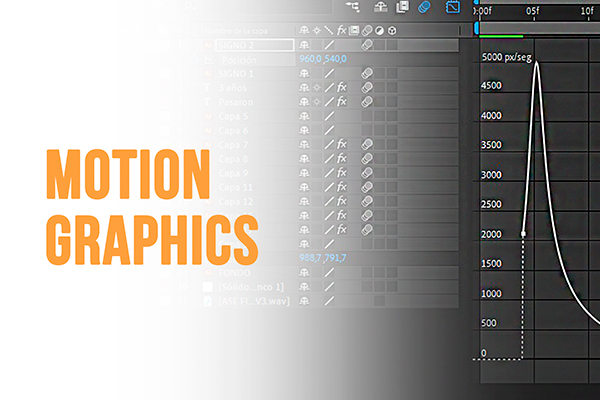Click the motion blur column header icon

coord(367,30)
